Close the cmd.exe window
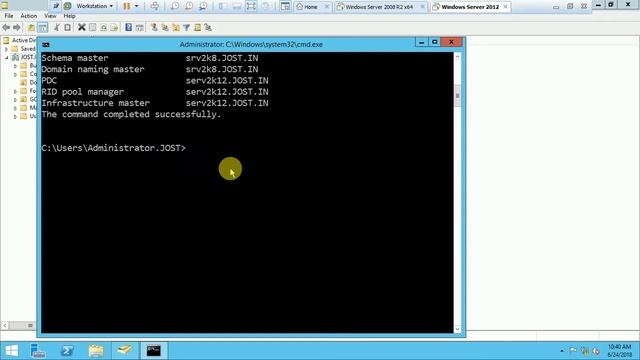This screenshot has height=360, width=640. click(451, 42)
